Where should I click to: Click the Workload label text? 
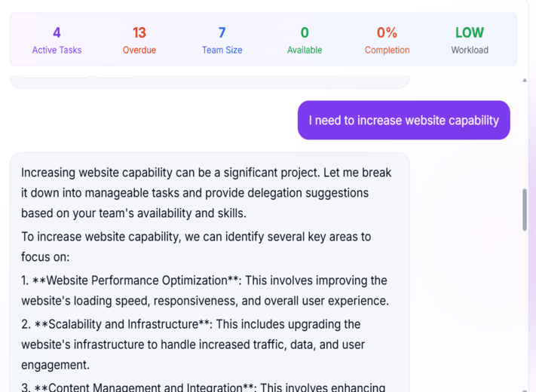tap(470, 50)
